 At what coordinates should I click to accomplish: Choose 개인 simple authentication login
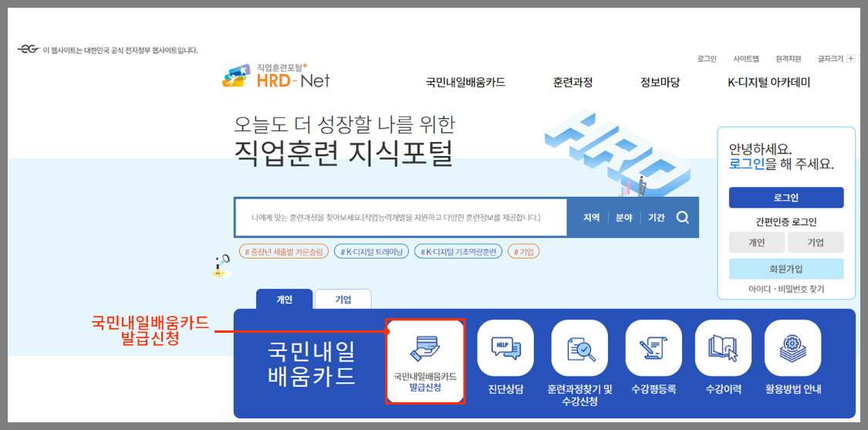coord(757,242)
